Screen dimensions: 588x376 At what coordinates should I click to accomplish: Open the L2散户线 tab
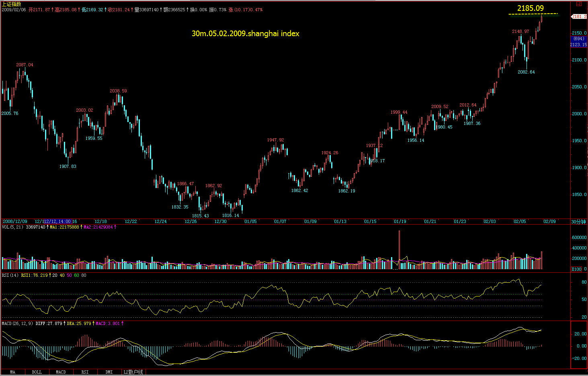click(x=133, y=372)
